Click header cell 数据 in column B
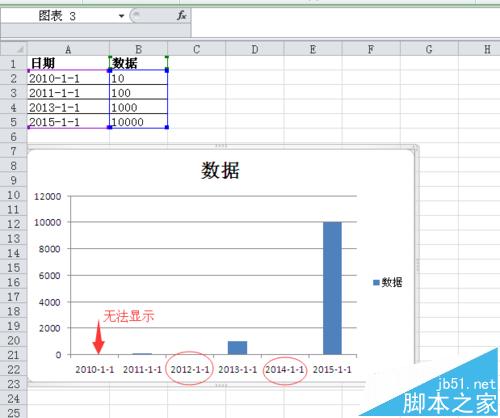This screenshot has width=500, height=418. 138,63
